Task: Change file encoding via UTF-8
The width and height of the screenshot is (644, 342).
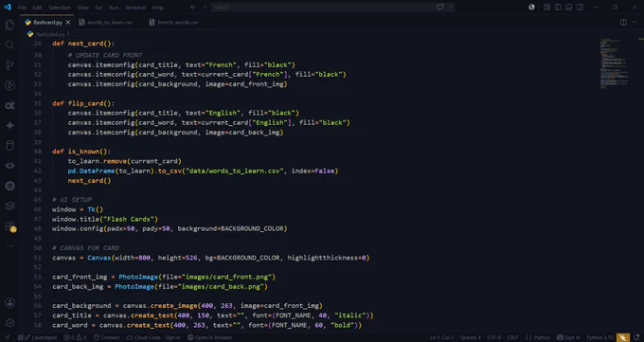Action: [x=494, y=337]
